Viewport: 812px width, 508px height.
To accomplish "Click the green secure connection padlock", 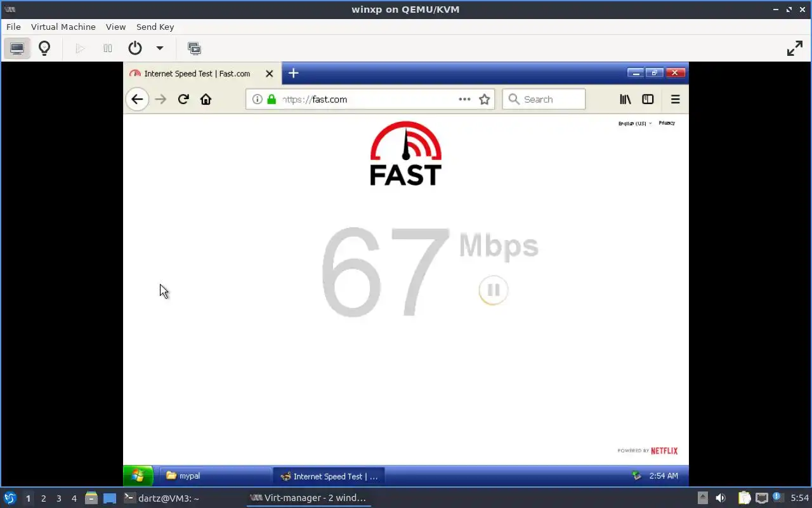I will pyautogui.click(x=272, y=99).
